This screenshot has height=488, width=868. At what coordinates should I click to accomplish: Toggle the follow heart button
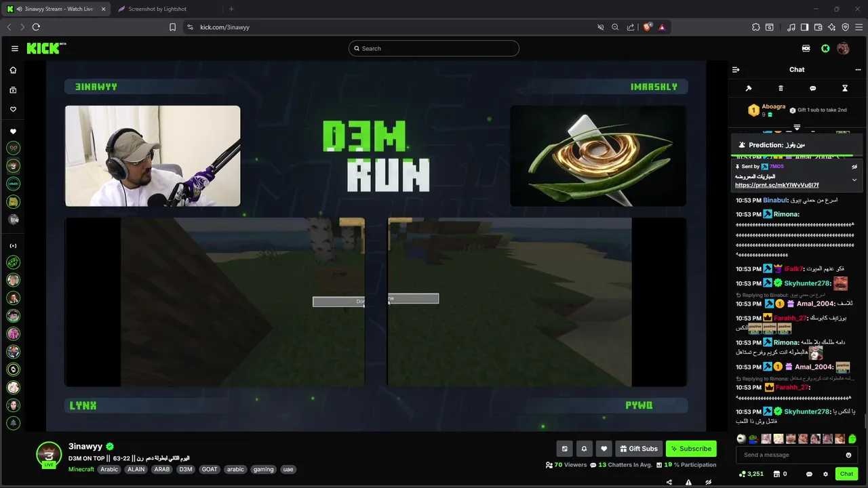[x=604, y=449]
